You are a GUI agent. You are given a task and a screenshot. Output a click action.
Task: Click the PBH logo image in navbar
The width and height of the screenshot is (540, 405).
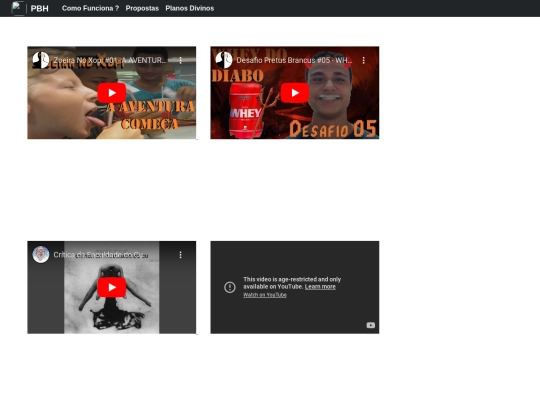(18, 8)
